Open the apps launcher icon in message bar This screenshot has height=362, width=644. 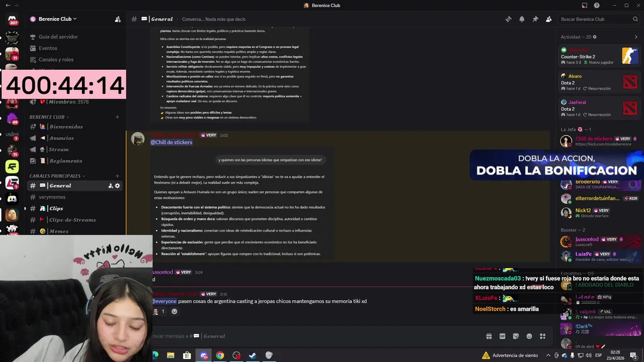point(542,336)
